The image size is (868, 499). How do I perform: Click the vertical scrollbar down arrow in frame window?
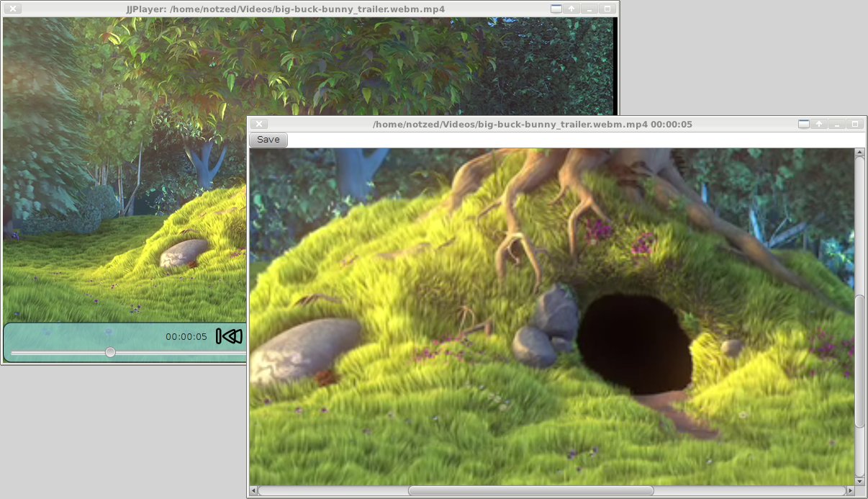point(859,480)
